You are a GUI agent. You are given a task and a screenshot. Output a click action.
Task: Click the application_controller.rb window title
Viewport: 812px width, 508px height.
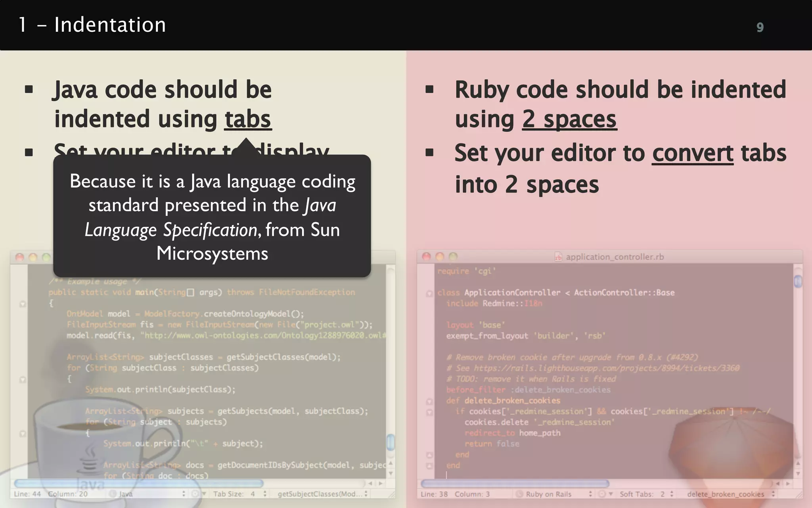click(x=615, y=257)
